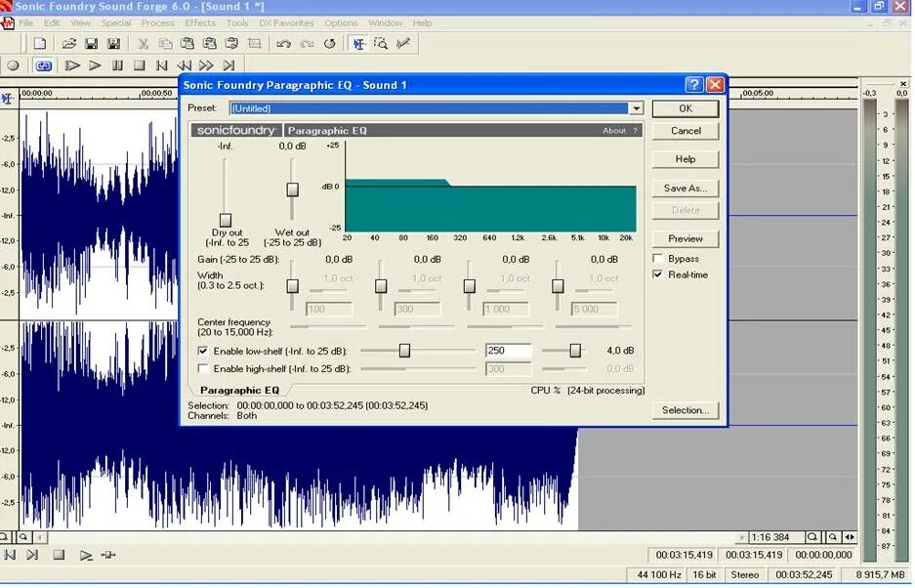Image resolution: width=915 pixels, height=588 pixels.
Task: Select the Magnify tool in toolbar
Action: click(x=381, y=44)
